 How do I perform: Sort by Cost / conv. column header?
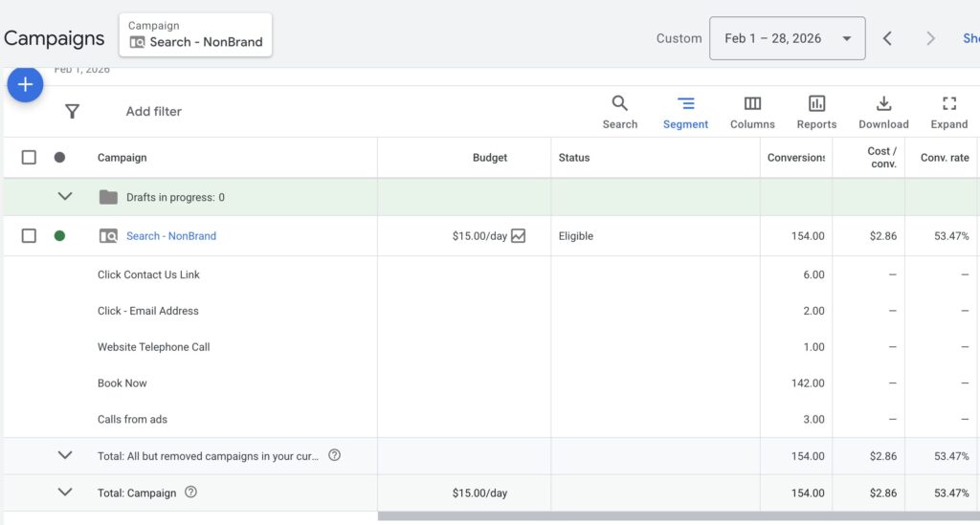[x=881, y=158]
